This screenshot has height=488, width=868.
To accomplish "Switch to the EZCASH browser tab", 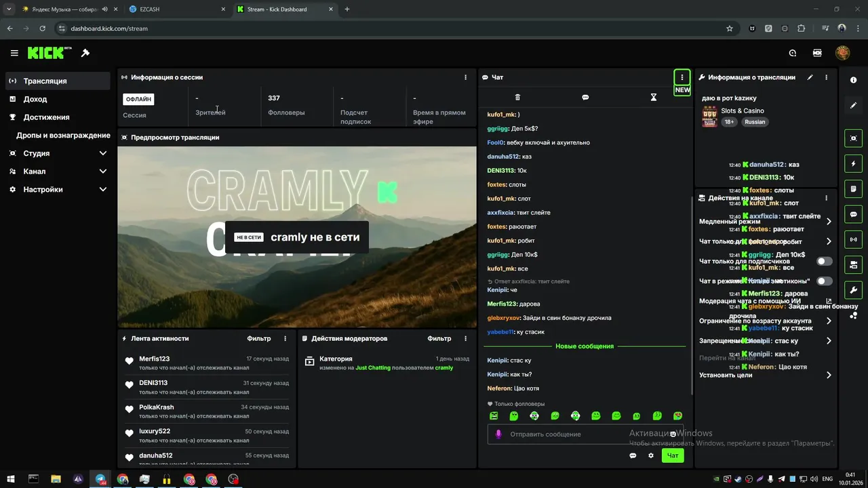I will click(x=175, y=9).
